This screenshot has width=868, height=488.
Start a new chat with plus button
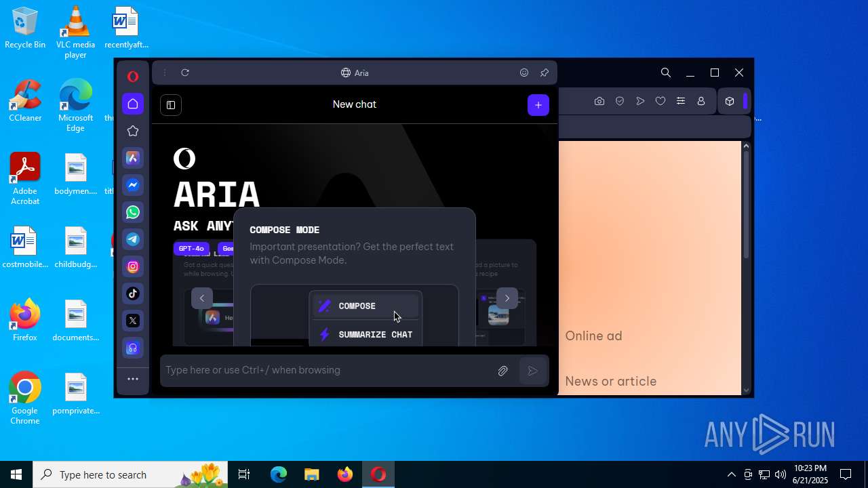point(538,104)
